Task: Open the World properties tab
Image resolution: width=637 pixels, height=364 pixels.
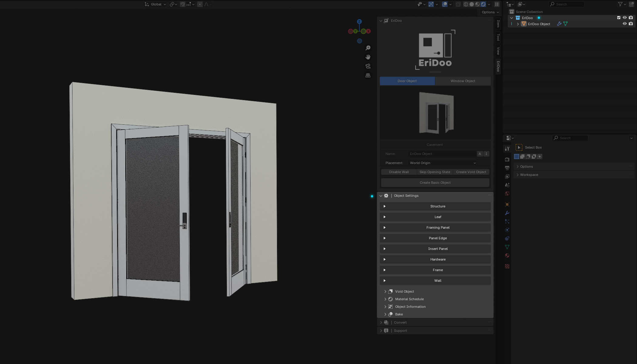Action: coord(507,194)
